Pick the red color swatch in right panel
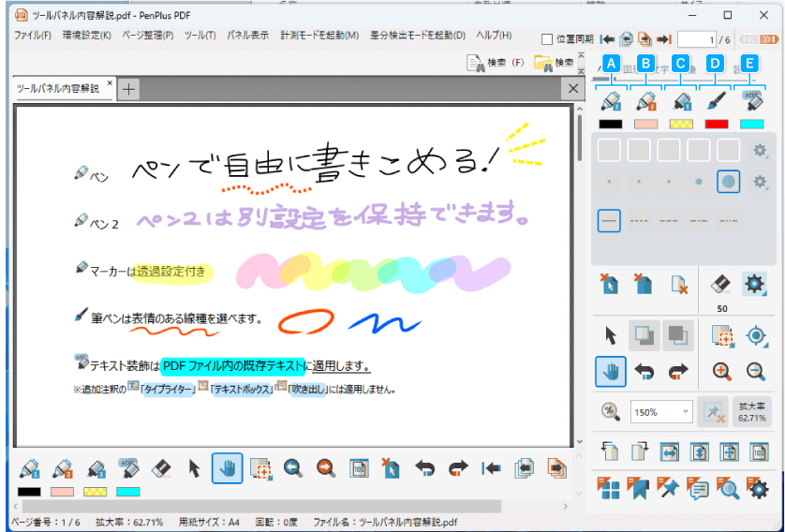Screen dimensions: 785x532 tap(716, 124)
